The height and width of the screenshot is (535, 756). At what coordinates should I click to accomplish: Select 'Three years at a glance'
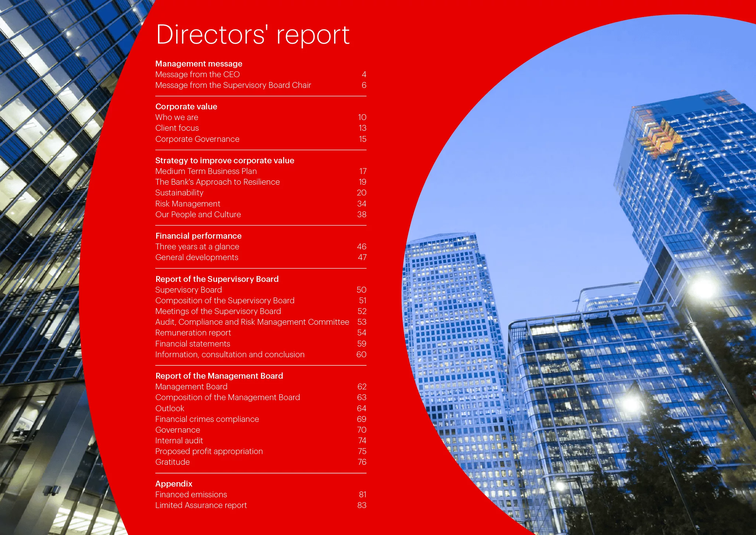pyautogui.click(x=261, y=247)
